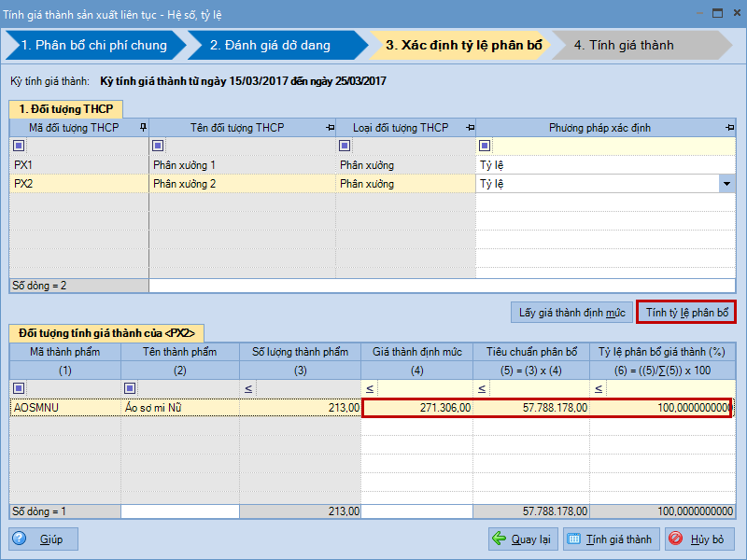Cancel with the Hủy bỏ button

699,539
